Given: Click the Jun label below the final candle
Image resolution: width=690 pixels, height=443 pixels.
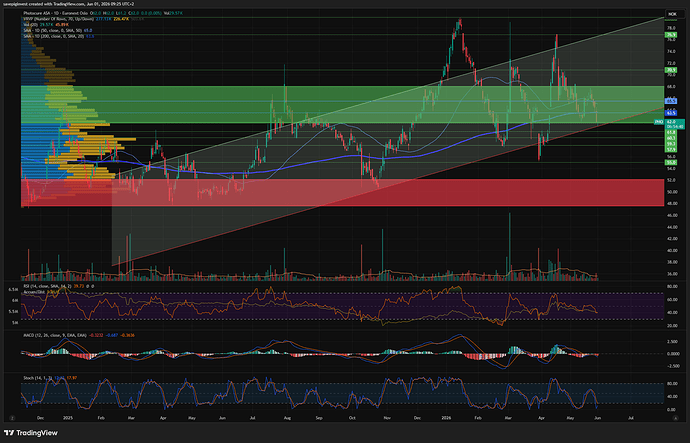Looking at the screenshot, I should tap(597, 418).
